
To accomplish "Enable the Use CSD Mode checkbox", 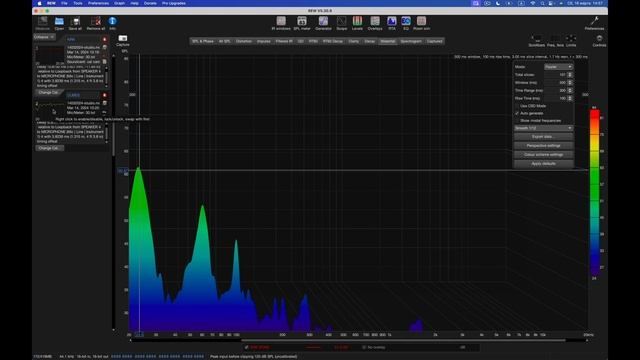I will 517,106.
